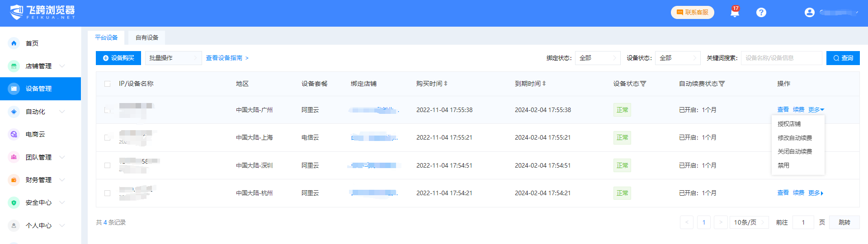Screen dimensions: 868x244
Task: Click the 设备管理 device icon
Action: click(14, 89)
